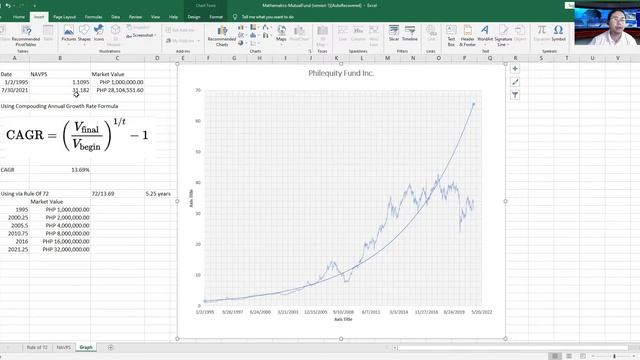
Task: Click the horizontal scrollbar
Action: coord(512,348)
